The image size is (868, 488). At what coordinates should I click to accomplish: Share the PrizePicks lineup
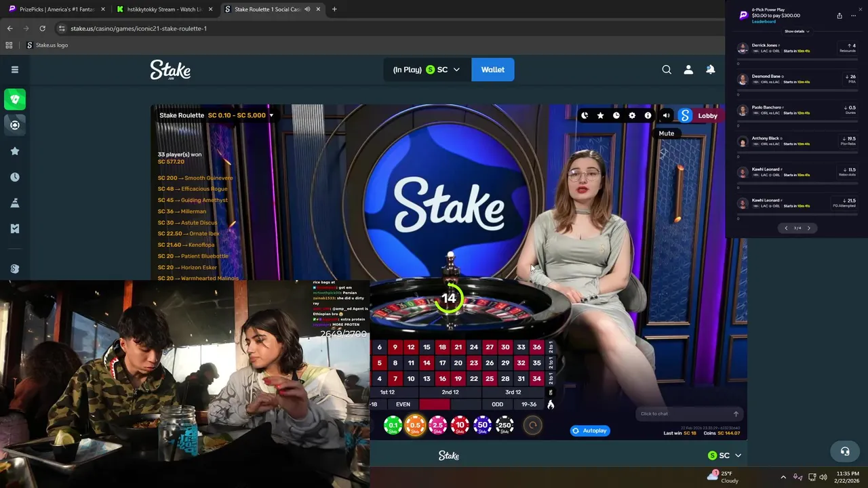840,16
